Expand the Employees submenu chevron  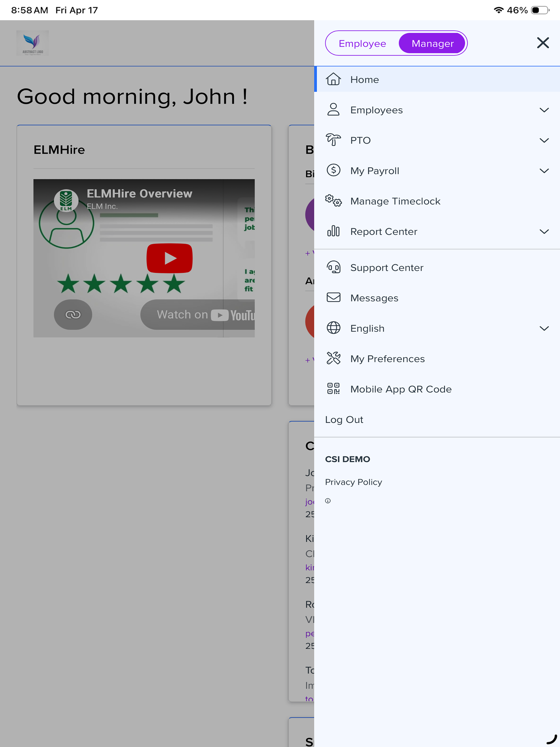pos(544,110)
